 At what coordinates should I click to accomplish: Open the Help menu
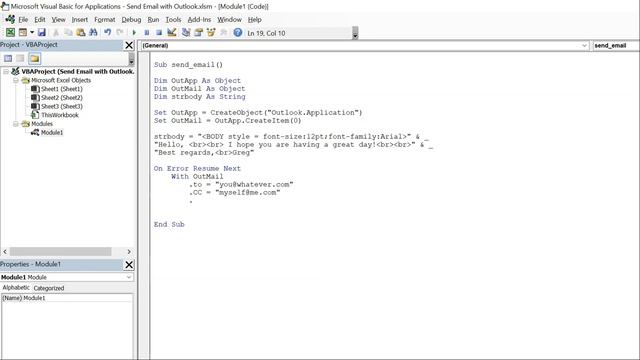(x=254, y=20)
